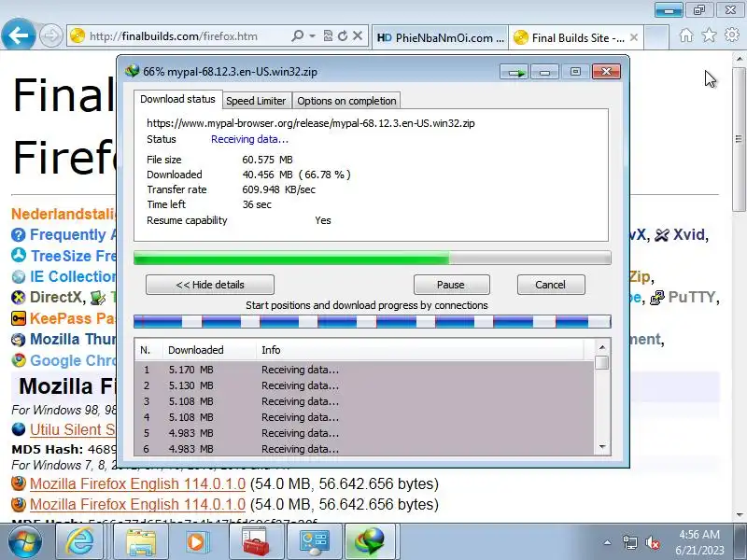Open the Utilu Silent Setup link
The width and height of the screenshot is (747, 560).
pos(73,429)
